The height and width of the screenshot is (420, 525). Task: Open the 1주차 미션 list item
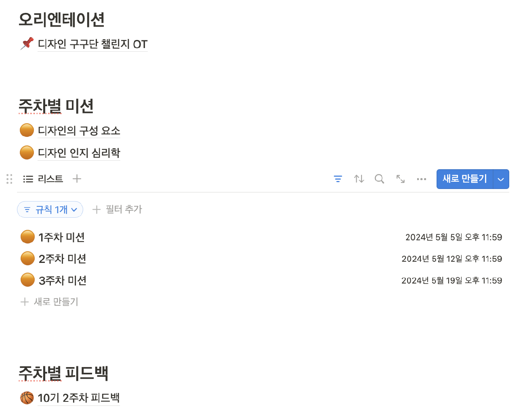click(61, 237)
